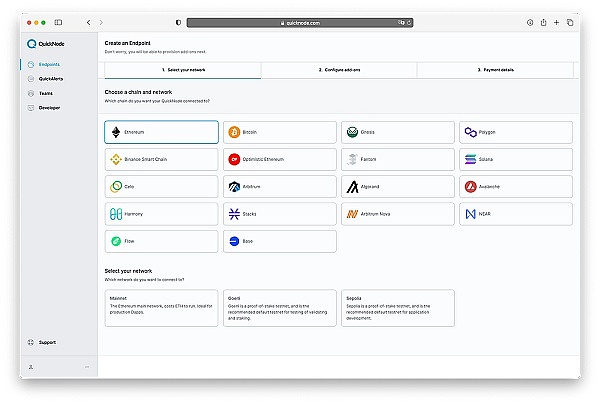Select the Mainnet network card

pyautogui.click(x=161, y=308)
